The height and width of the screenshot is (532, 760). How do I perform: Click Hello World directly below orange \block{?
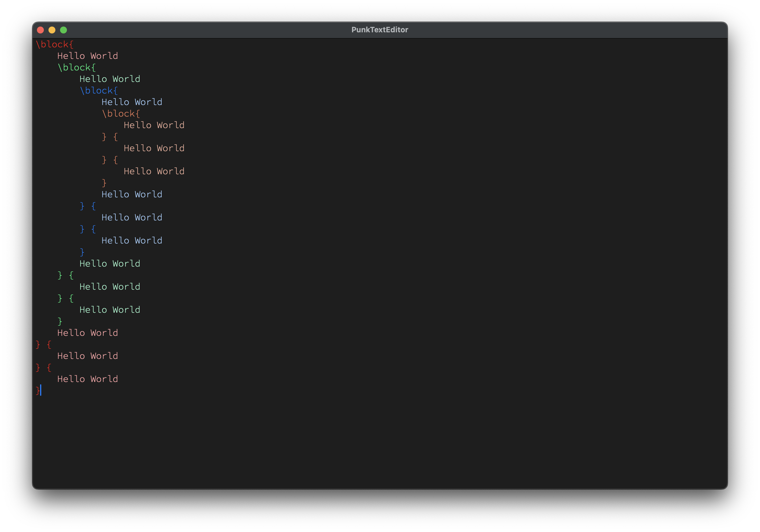154,125
